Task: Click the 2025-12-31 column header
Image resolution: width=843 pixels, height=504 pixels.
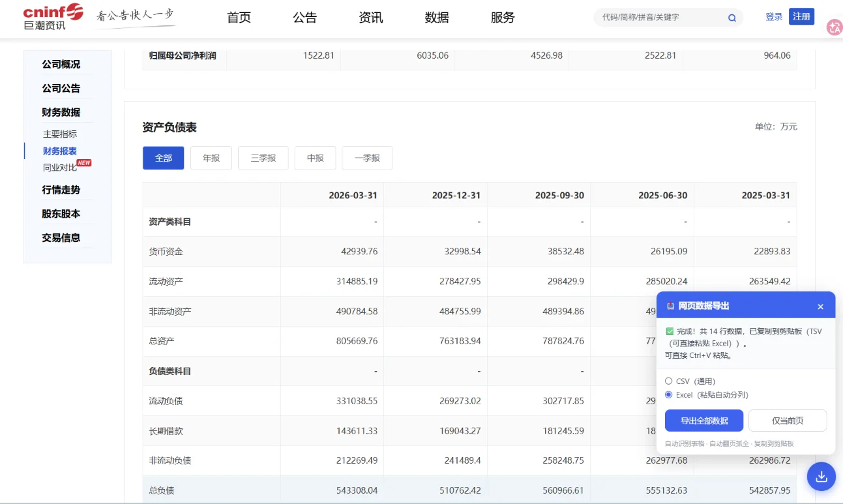Action: tap(456, 196)
